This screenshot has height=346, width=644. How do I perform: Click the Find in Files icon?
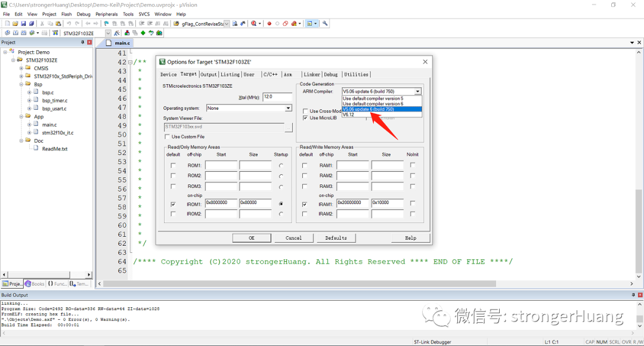tap(176, 23)
